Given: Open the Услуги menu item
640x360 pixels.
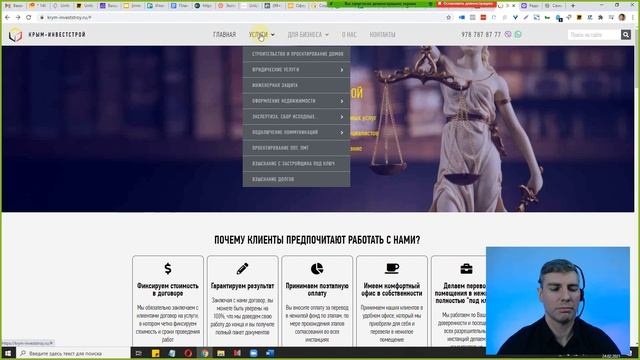Looking at the screenshot, I should coord(258,35).
